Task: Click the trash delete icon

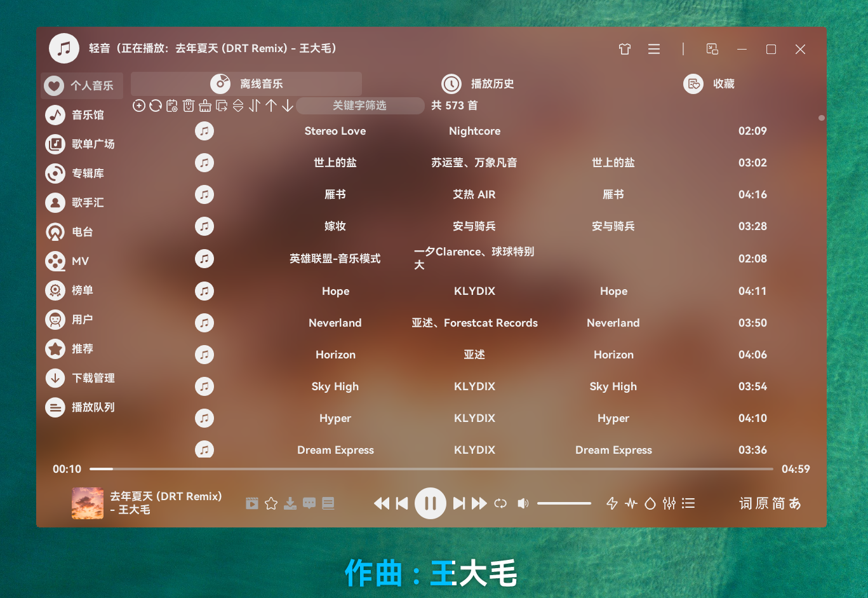Action: coord(189,105)
